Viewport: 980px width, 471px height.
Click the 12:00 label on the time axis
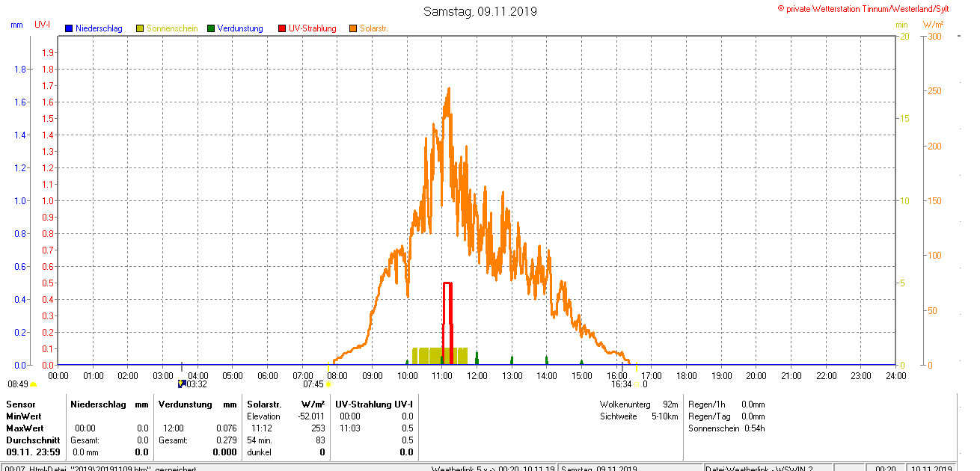(x=477, y=375)
